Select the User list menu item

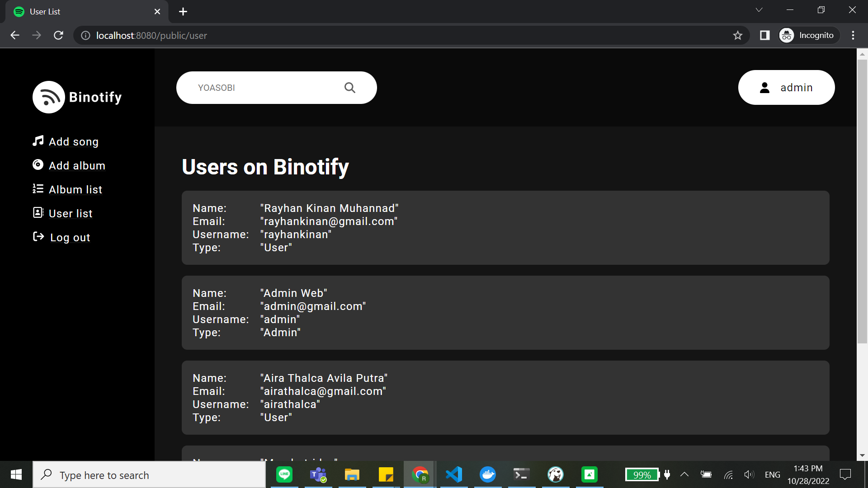(x=71, y=213)
